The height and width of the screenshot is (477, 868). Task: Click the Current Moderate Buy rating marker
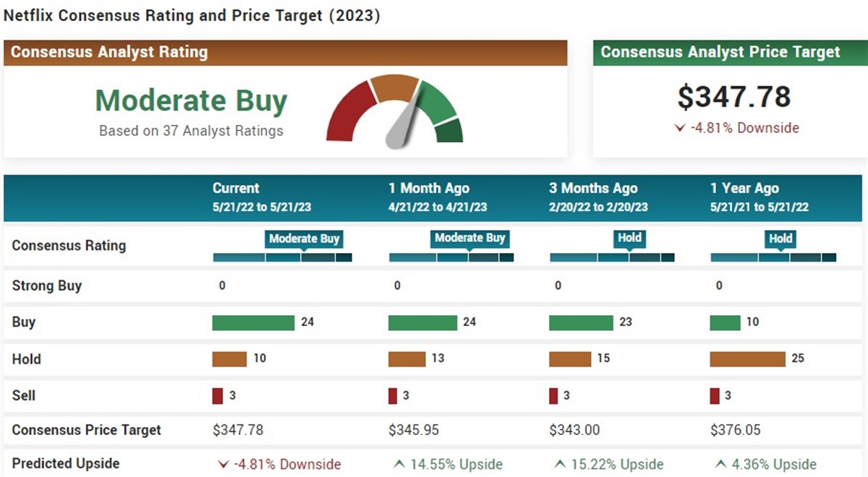(x=304, y=239)
